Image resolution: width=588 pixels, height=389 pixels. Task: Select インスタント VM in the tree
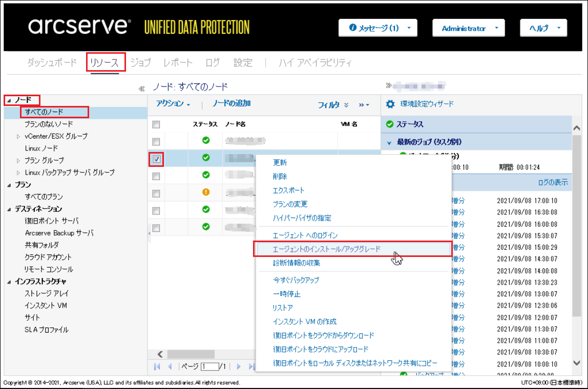click(x=46, y=306)
